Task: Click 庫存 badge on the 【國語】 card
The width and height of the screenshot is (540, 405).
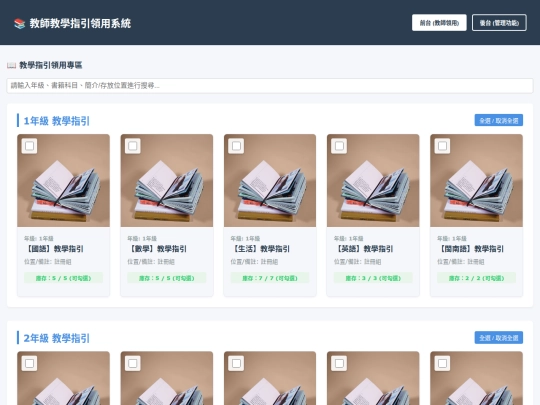Action: pyautogui.click(x=63, y=278)
